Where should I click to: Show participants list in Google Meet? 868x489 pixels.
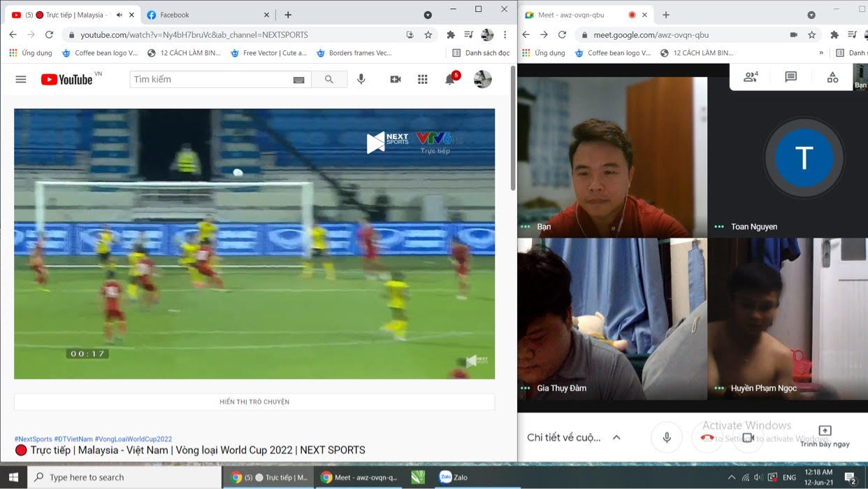[751, 78]
